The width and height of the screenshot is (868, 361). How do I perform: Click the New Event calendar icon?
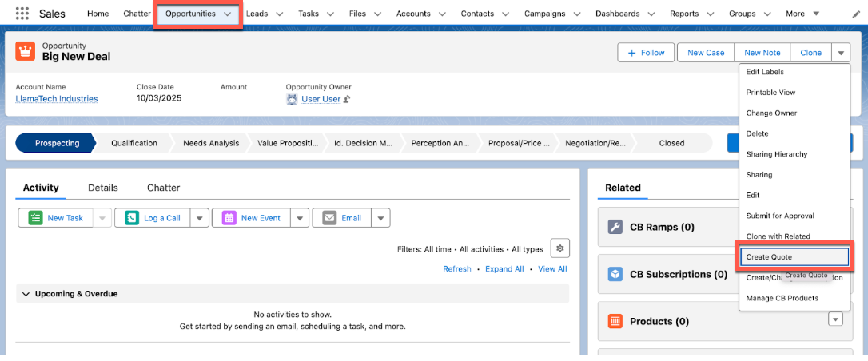tap(229, 218)
